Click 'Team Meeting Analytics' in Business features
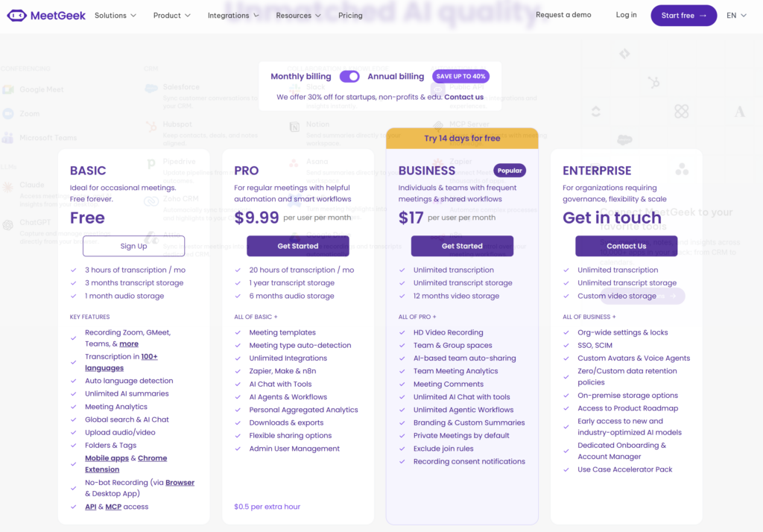 (455, 371)
